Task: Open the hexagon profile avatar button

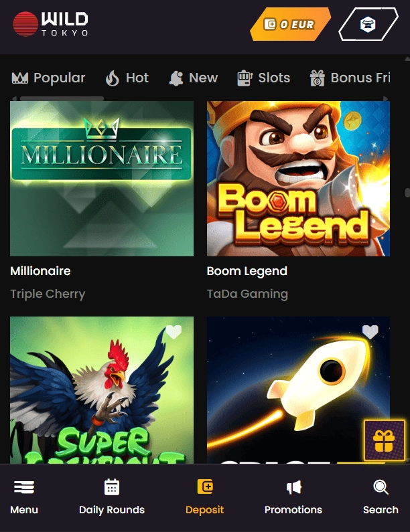Action: click(x=368, y=25)
